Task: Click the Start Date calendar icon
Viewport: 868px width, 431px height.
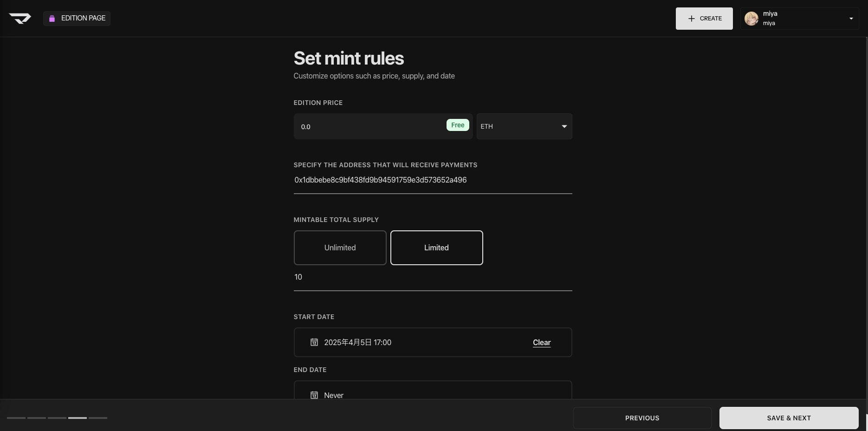Action: (x=314, y=342)
